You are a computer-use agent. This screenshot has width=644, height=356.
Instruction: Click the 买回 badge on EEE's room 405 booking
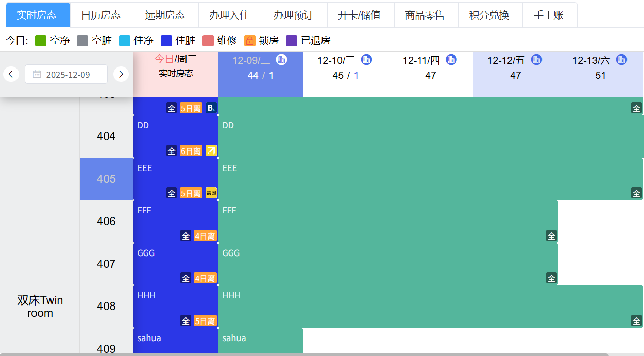[210, 193]
